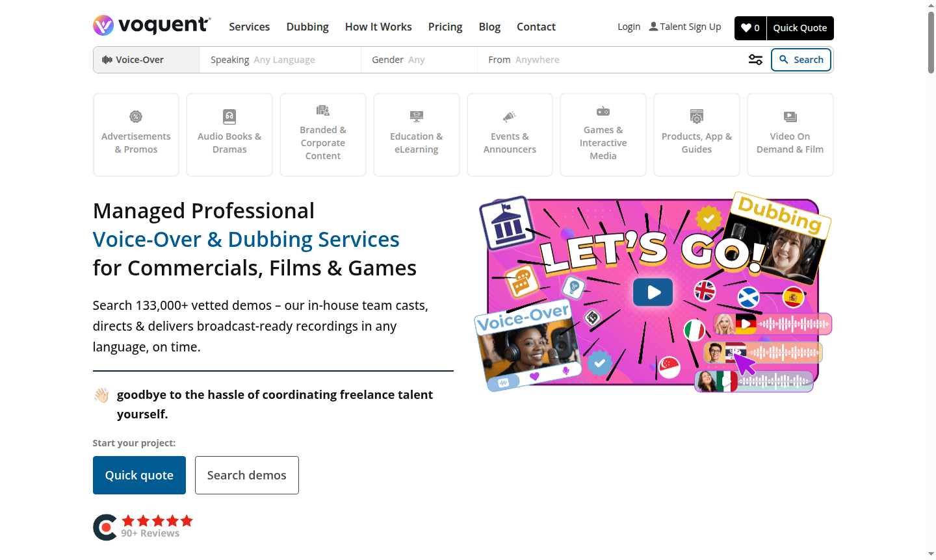
Task: Click the Talent Sign Up link
Action: click(685, 27)
